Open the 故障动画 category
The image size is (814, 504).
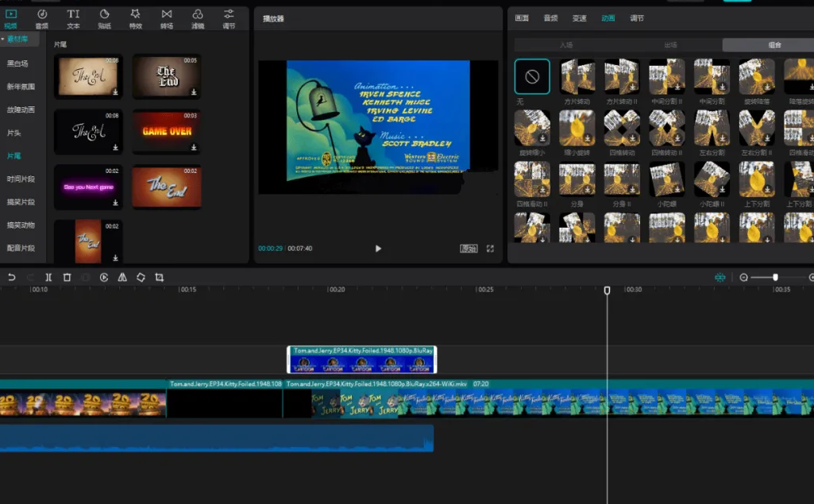point(21,110)
